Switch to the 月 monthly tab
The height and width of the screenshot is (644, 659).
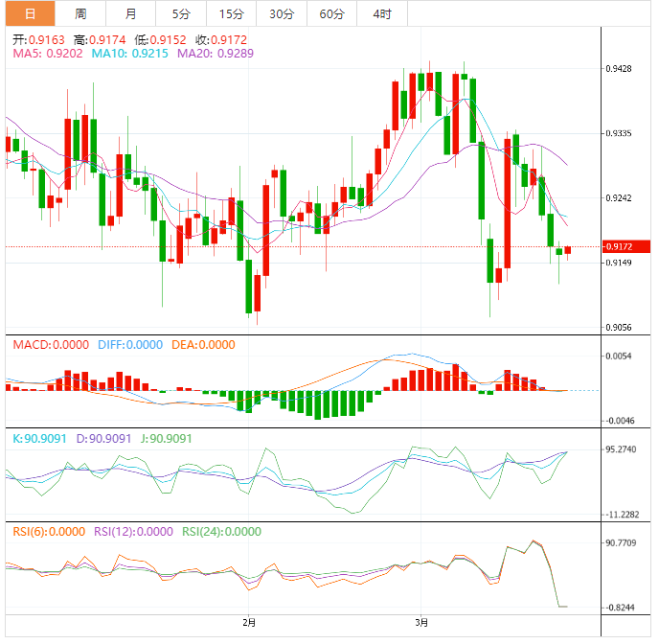[x=130, y=13]
